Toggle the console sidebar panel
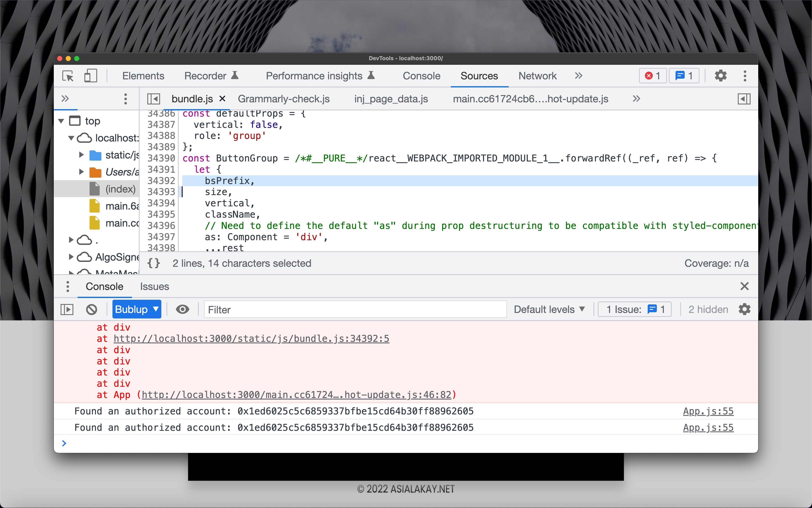The image size is (812, 508). (x=67, y=310)
